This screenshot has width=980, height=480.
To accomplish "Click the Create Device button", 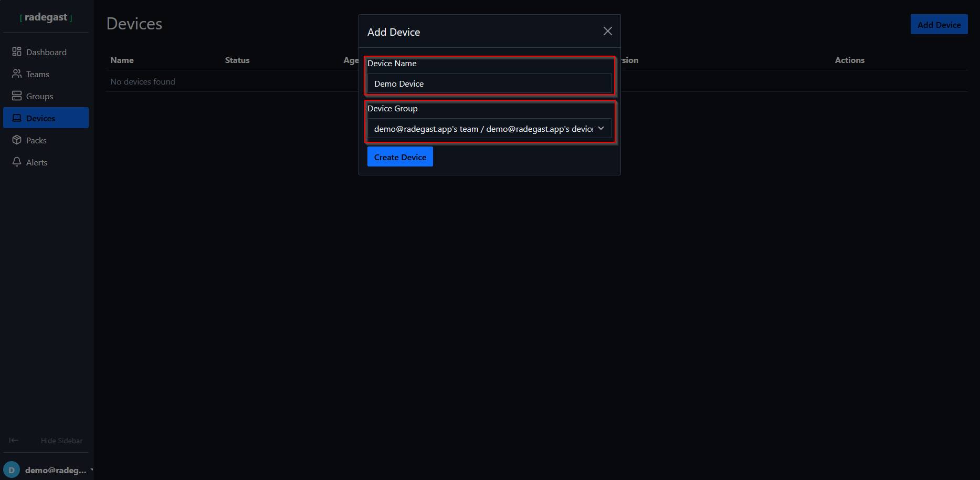I will pos(400,157).
